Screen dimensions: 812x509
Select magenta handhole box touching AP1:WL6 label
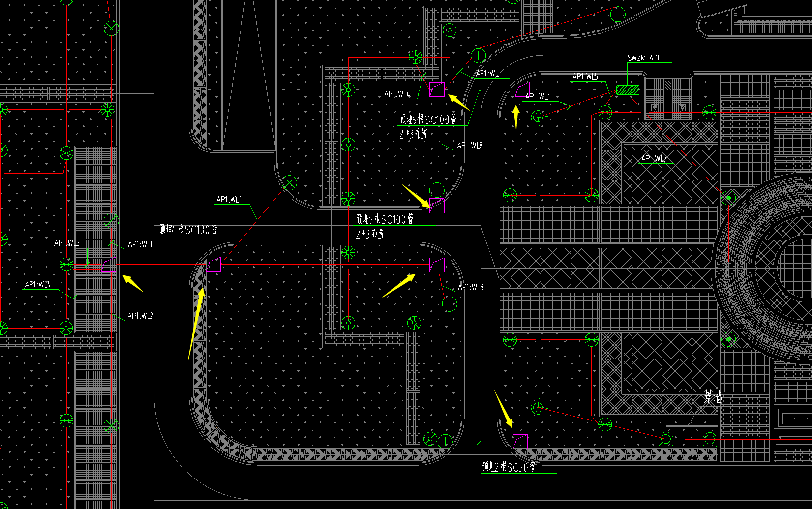pos(522,90)
